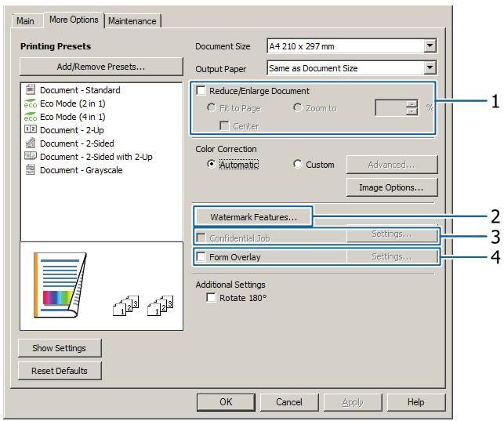504x421 pixels.
Task: Open Help for the dialog
Action: point(416,402)
